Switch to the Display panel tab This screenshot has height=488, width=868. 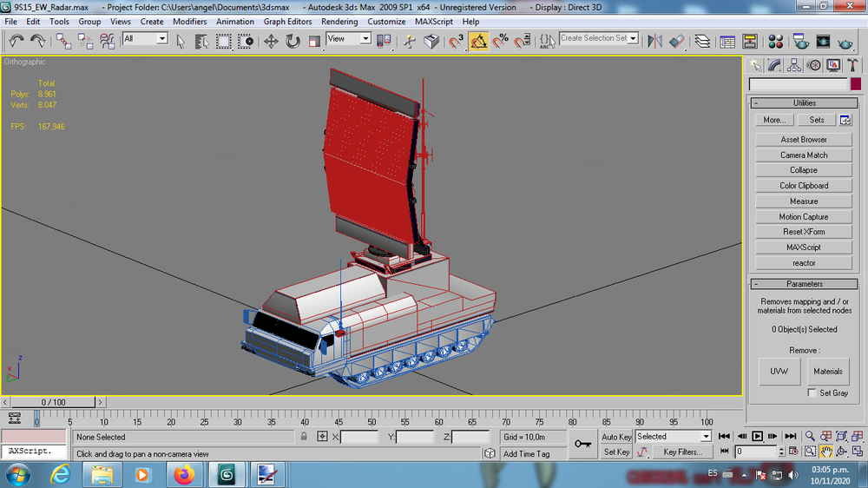(x=833, y=65)
